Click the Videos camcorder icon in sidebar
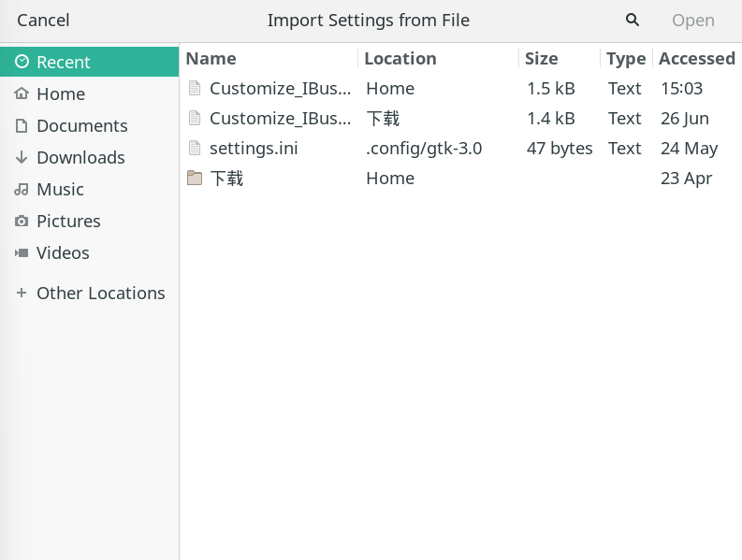The image size is (742, 560). [22, 253]
